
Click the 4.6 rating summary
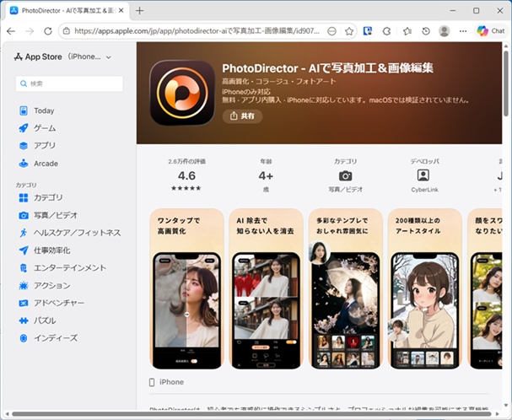click(186, 175)
